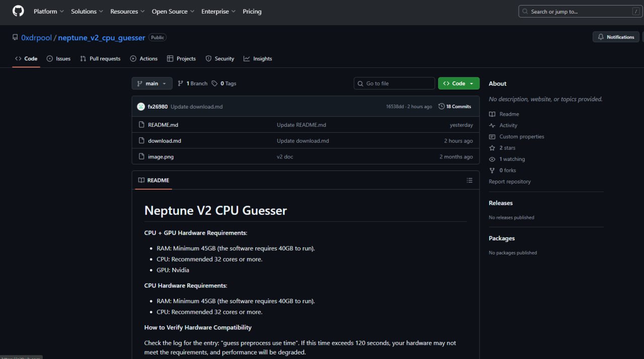This screenshot has height=359, width=644.
Task: Open the Insights tab
Action: [x=258, y=59]
